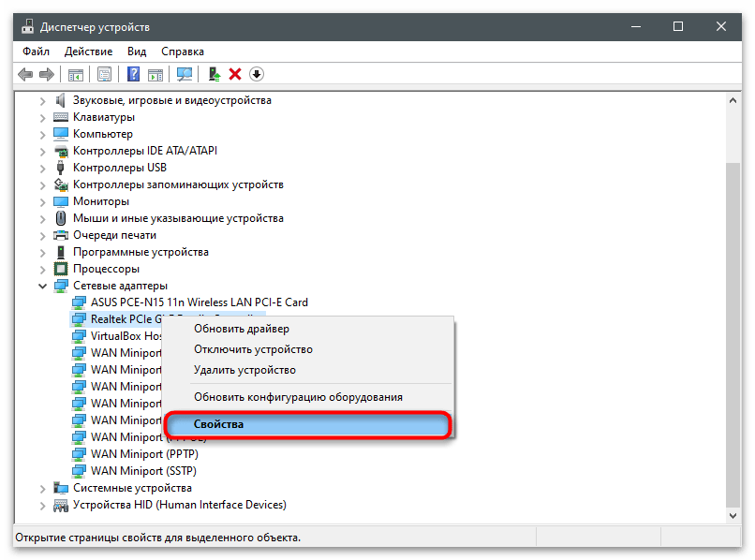
Task: Choose Удалить устройство from context menu
Action: (x=308, y=370)
